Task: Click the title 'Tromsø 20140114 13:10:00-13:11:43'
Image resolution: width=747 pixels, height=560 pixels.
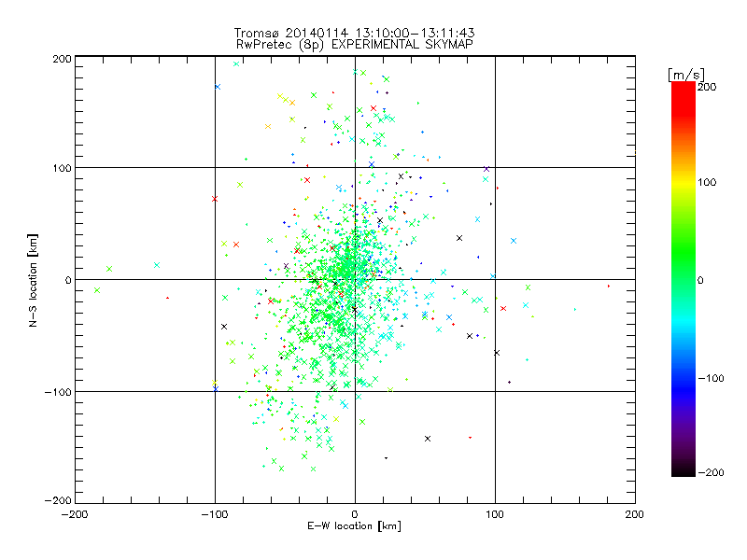Action: click(x=354, y=33)
